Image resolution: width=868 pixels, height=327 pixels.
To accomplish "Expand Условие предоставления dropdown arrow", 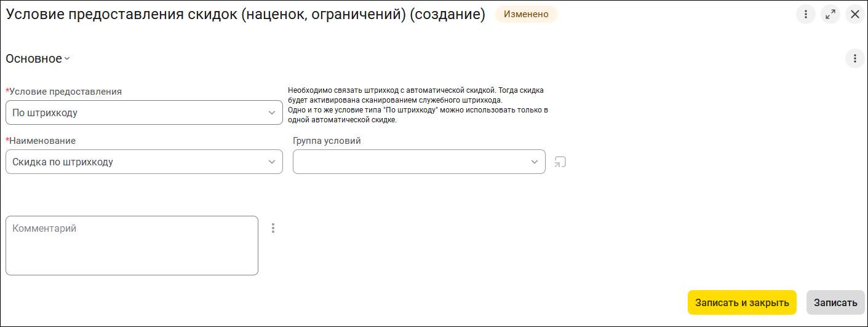I will click(272, 113).
